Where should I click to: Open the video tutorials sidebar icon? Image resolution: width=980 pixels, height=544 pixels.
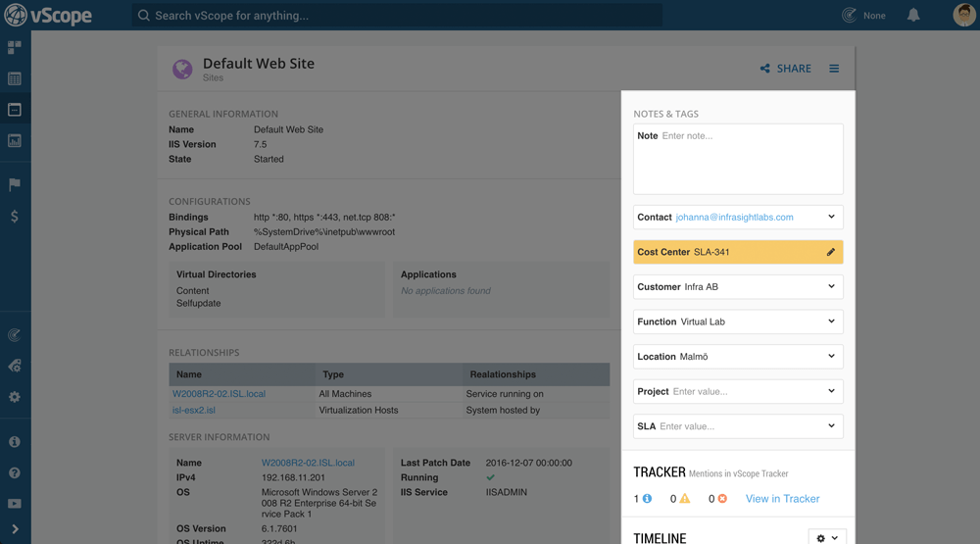point(15,504)
